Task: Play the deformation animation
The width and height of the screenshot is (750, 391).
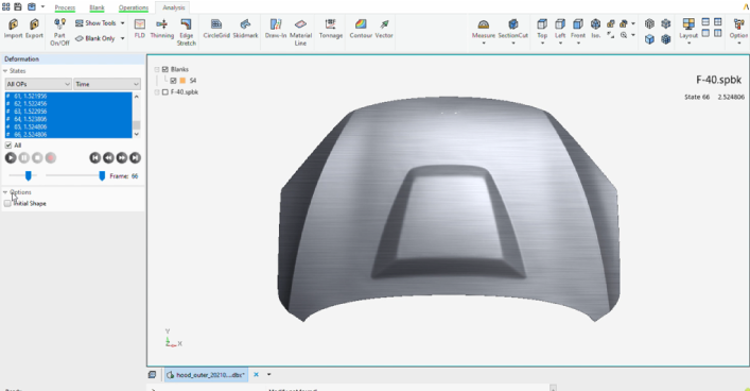Action: click(x=11, y=157)
